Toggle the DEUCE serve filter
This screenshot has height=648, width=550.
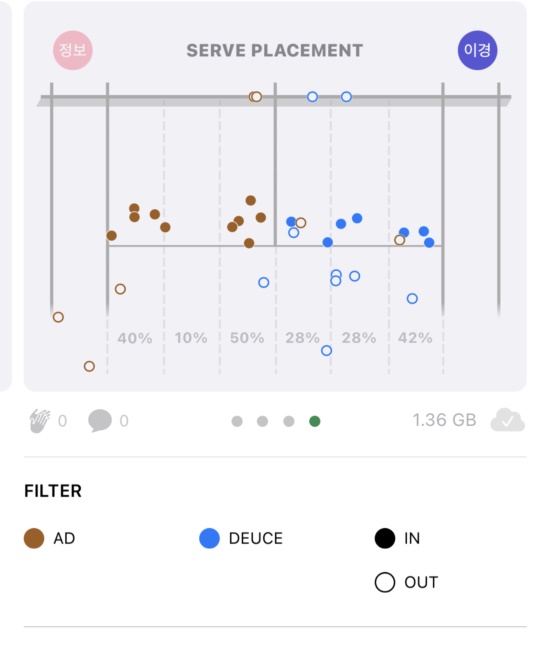(241, 538)
